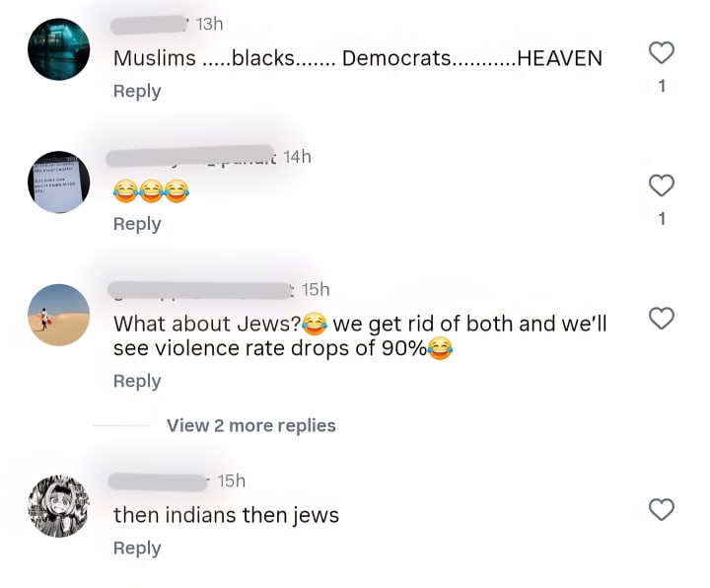Reply to the 13h HEAVEN comment

[137, 91]
